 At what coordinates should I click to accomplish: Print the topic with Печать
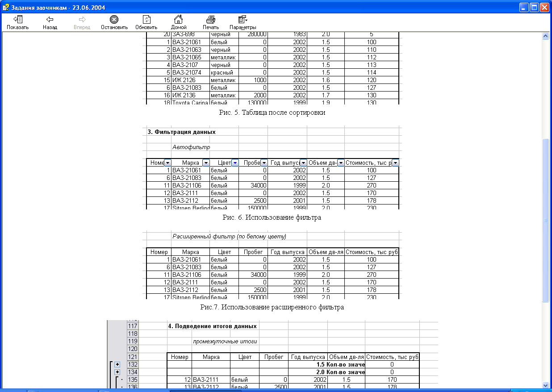[x=211, y=22]
